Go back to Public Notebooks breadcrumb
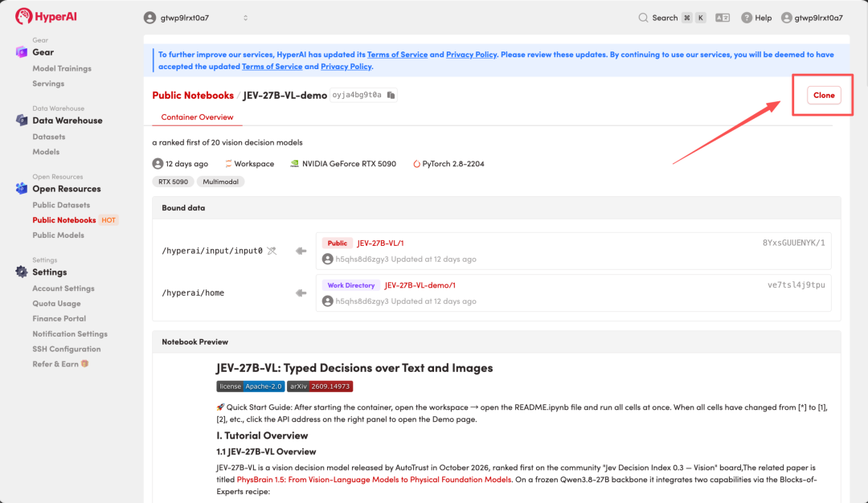Image resolution: width=868 pixels, height=503 pixels. click(193, 95)
